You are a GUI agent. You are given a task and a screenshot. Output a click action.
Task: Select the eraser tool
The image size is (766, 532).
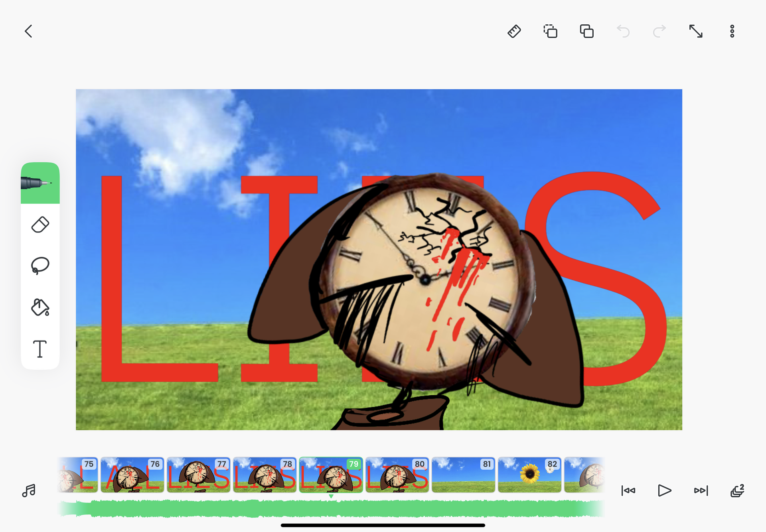click(x=40, y=225)
